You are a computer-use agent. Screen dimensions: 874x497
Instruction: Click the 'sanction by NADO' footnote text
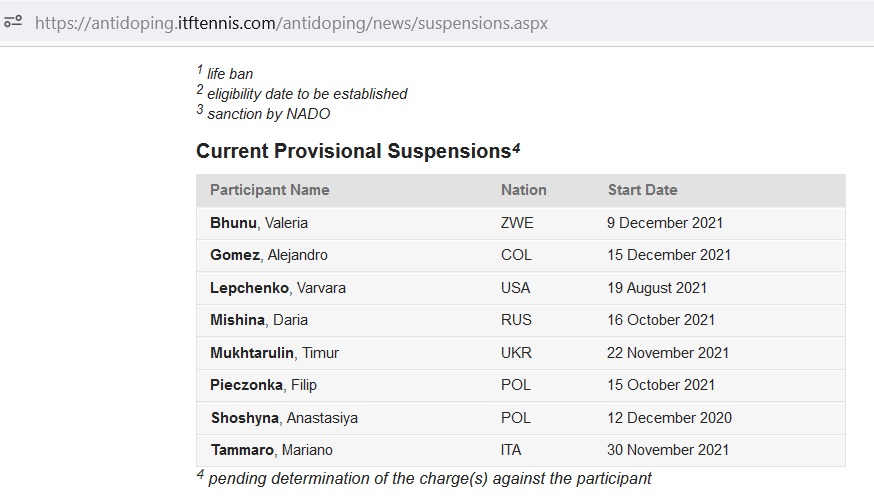click(268, 114)
